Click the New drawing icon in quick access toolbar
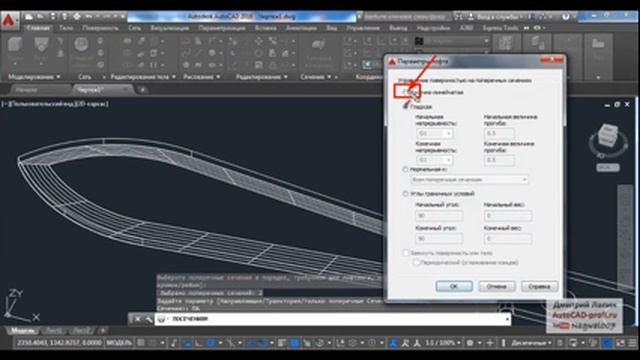 coord(29,17)
